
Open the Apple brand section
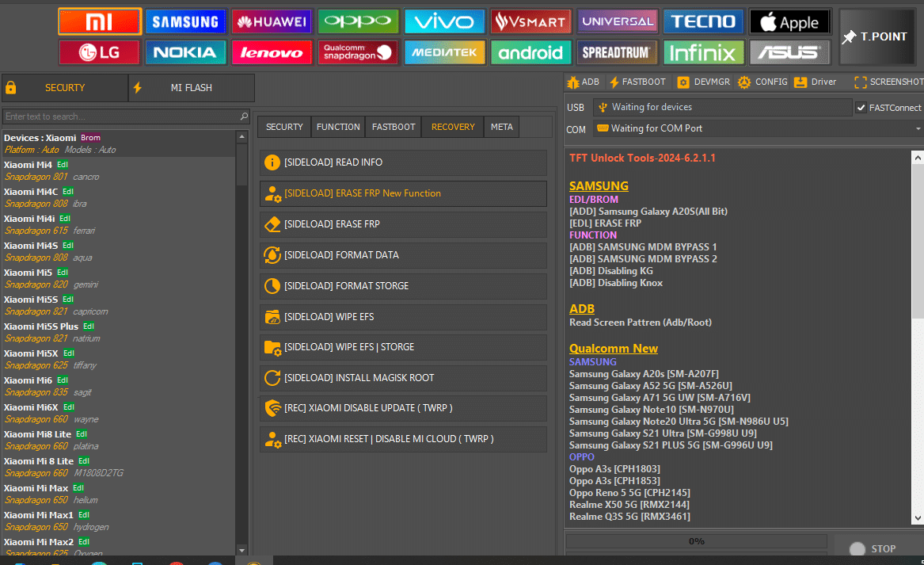(x=789, y=21)
